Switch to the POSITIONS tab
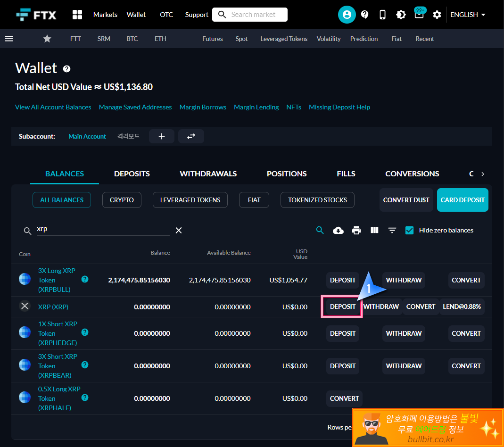 (x=287, y=174)
